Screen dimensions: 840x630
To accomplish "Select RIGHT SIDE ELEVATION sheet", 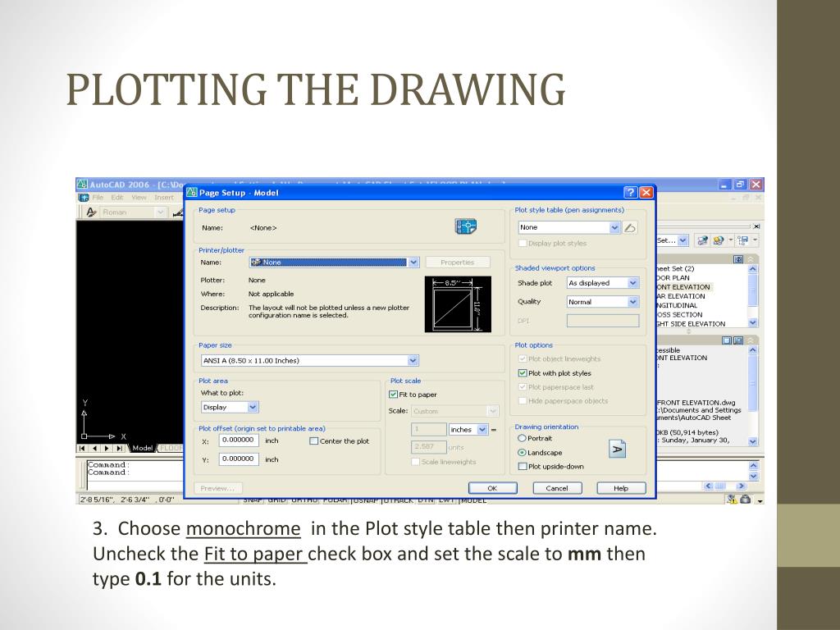I will point(691,323).
